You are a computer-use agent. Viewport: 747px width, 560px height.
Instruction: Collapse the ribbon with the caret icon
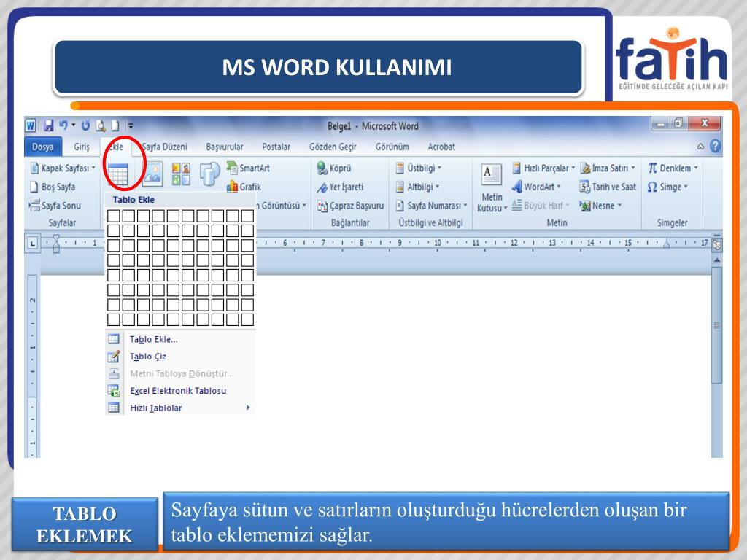(700, 147)
